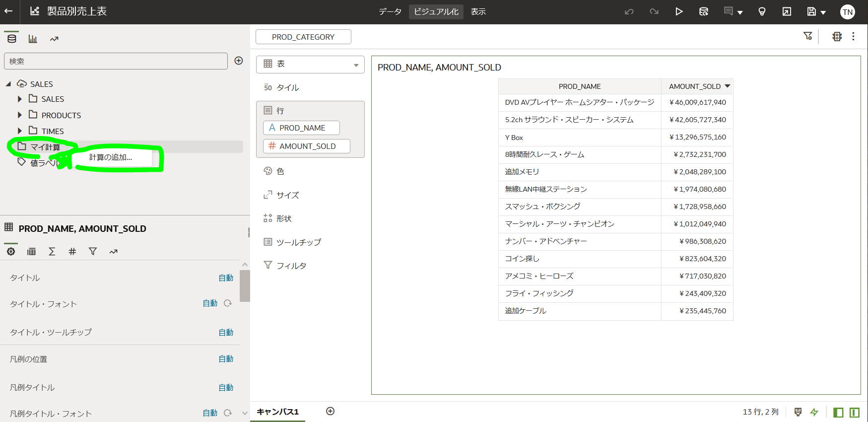Open the notes menu icon
Viewport: 868px width, 422px height.
(733, 11)
